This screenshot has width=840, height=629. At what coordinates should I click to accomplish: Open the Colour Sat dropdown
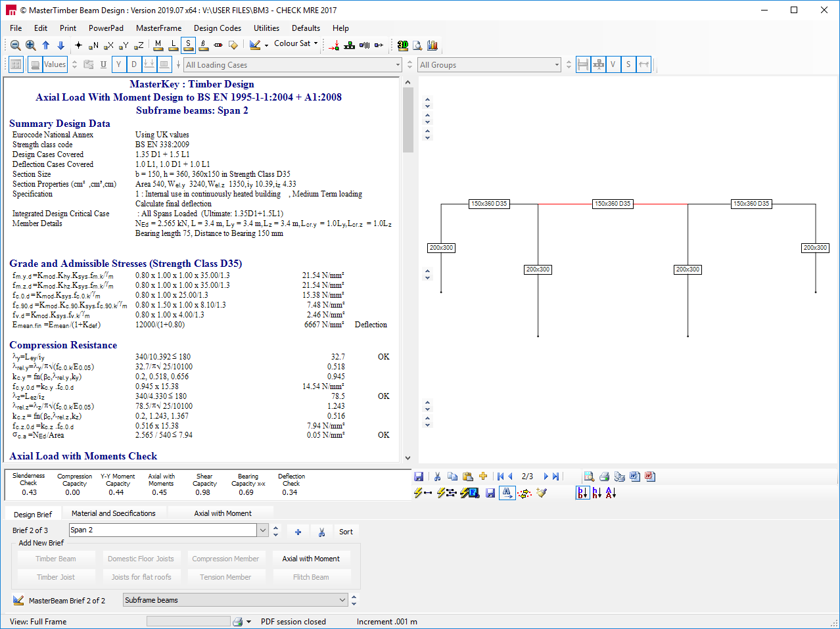pyautogui.click(x=296, y=43)
